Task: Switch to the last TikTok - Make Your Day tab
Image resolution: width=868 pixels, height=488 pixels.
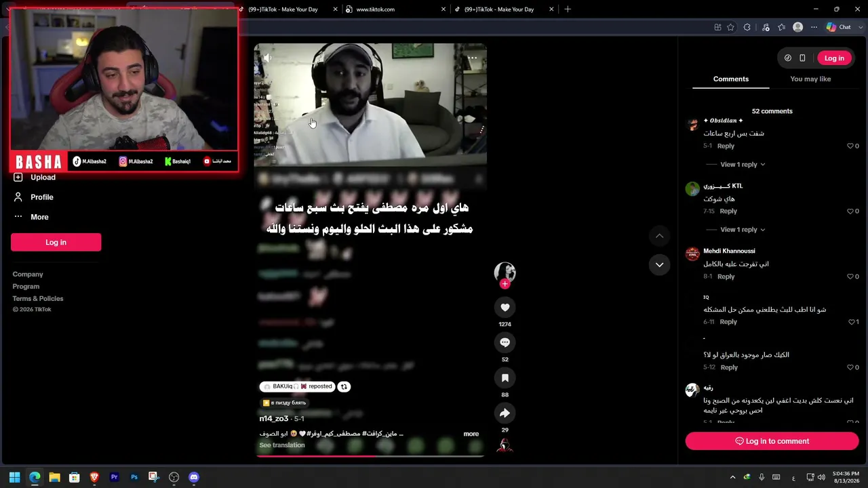Action: pyautogui.click(x=505, y=9)
